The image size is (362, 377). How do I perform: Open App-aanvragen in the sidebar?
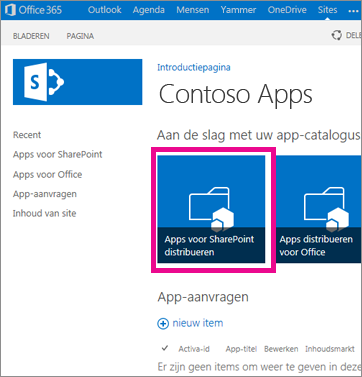coord(45,194)
